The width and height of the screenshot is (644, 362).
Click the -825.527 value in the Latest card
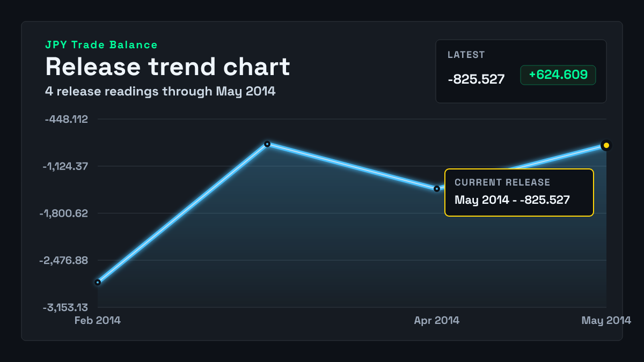476,79
